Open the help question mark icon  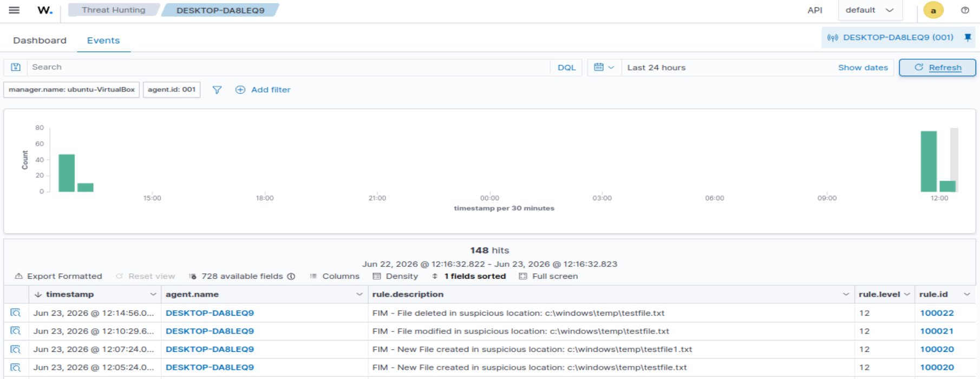(965, 10)
